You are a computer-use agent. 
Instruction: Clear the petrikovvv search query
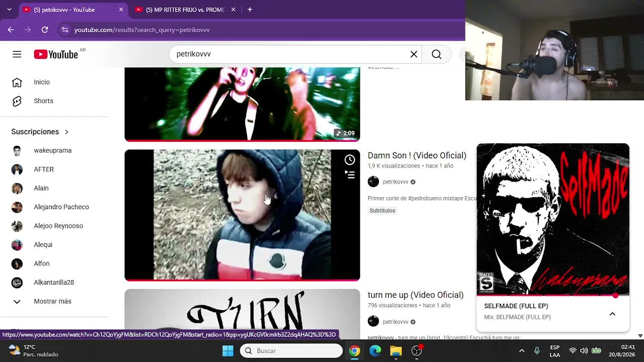[x=414, y=54]
